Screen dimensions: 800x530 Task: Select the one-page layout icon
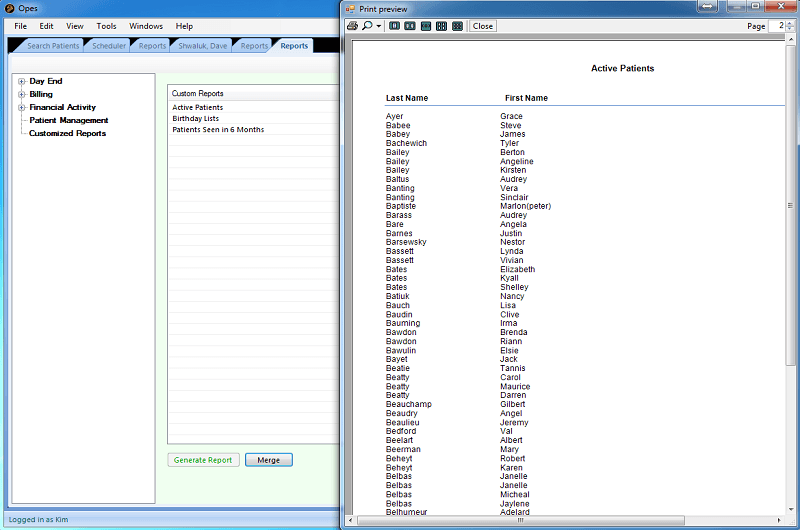pos(394,26)
